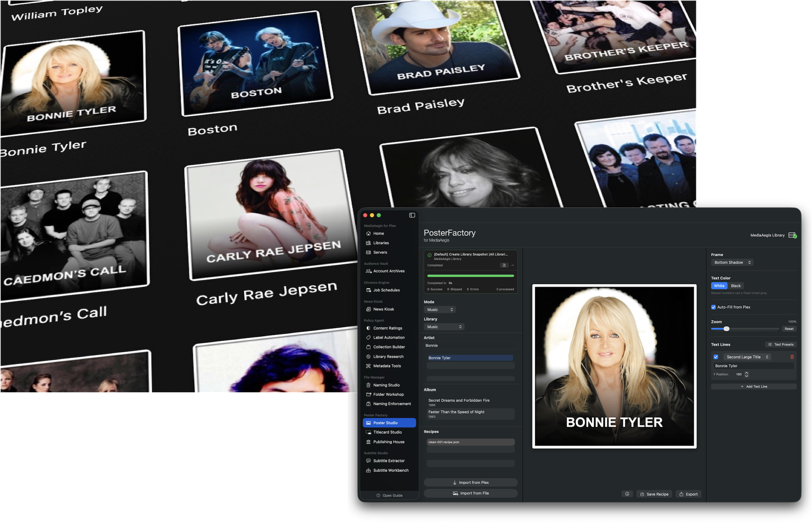Open Collection Builder via its box icon

coord(368,347)
